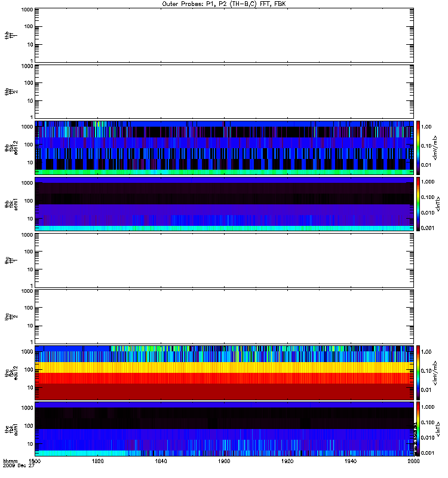Screen dimensions: 448x478
Task: Select the thb fbk scm1 color bar
Action: [x=418, y=204]
